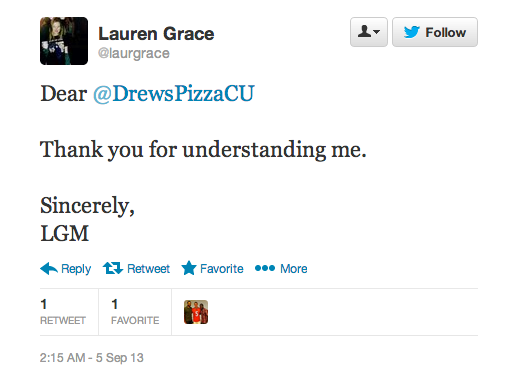Open the retweeter's avatar thumbnail
This screenshot has height=388, width=518.
196,312
